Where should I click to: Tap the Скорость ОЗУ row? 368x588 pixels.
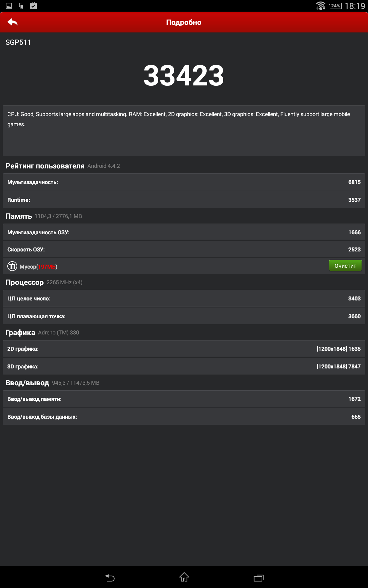pyautogui.click(x=184, y=250)
